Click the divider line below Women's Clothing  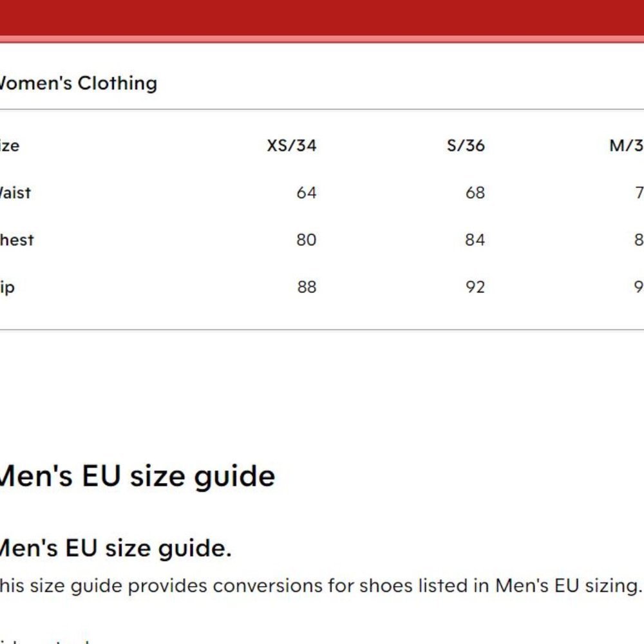tap(322, 109)
